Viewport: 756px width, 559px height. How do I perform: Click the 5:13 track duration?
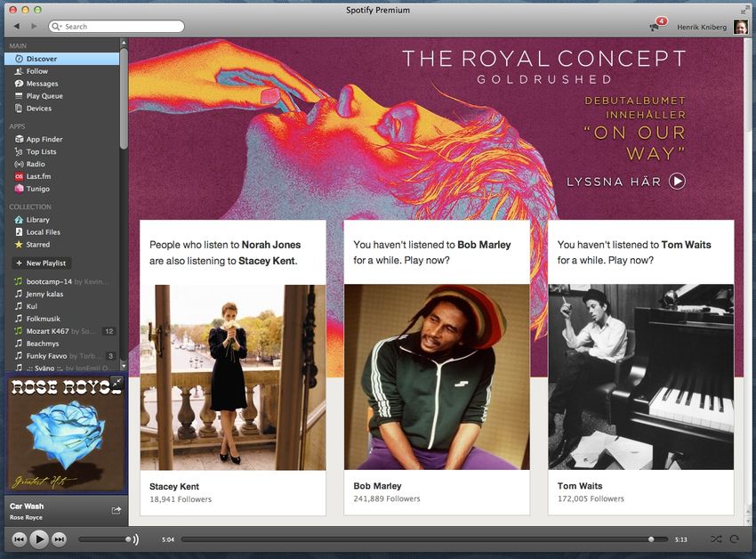click(x=680, y=539)
